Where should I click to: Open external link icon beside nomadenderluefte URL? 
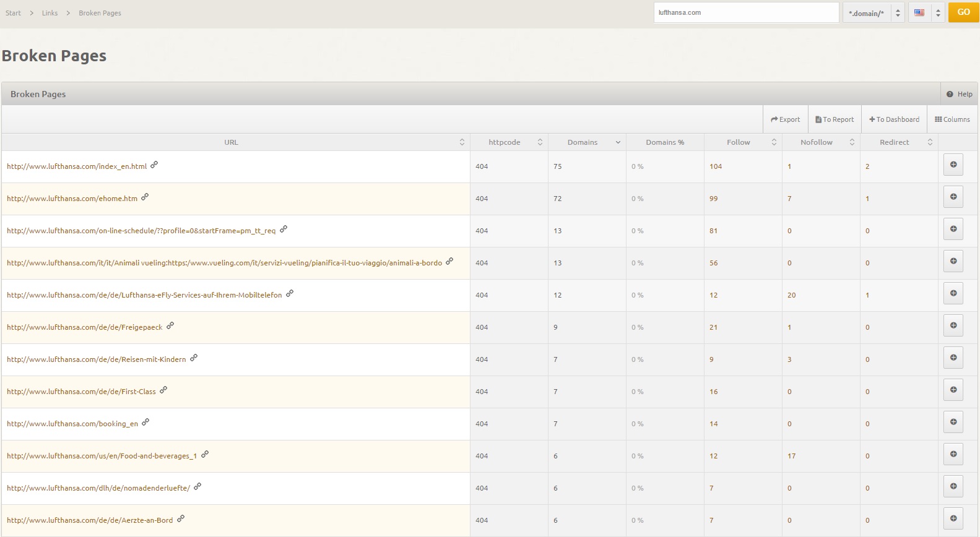click(x=197, y=486)
